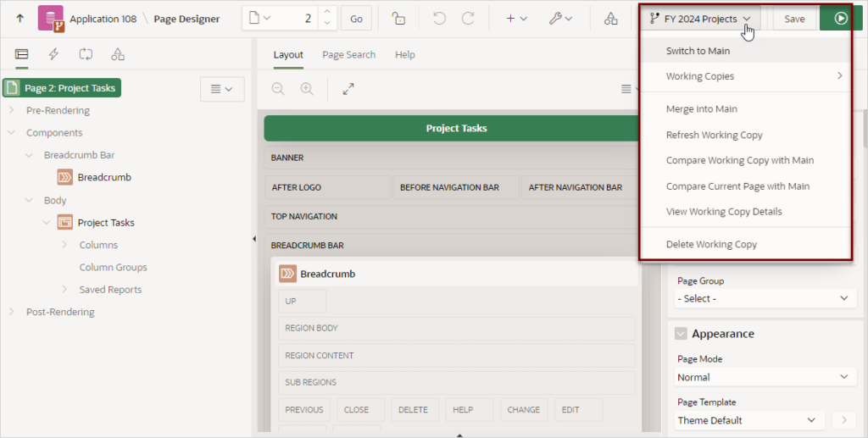Click the page lock icon

[398, 19]
